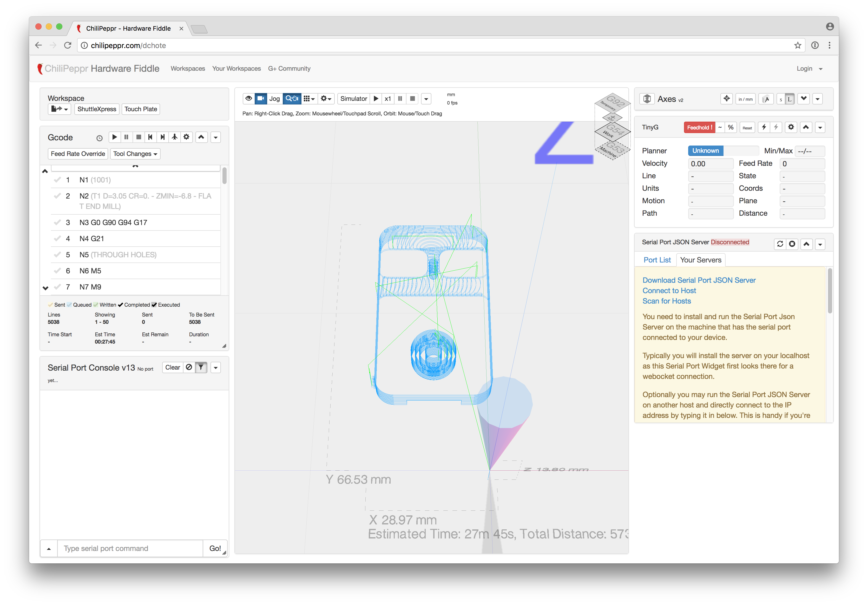Toggle the camera look-at button in viewer
This screenshot has width=868, height=605.
[261, 99]
